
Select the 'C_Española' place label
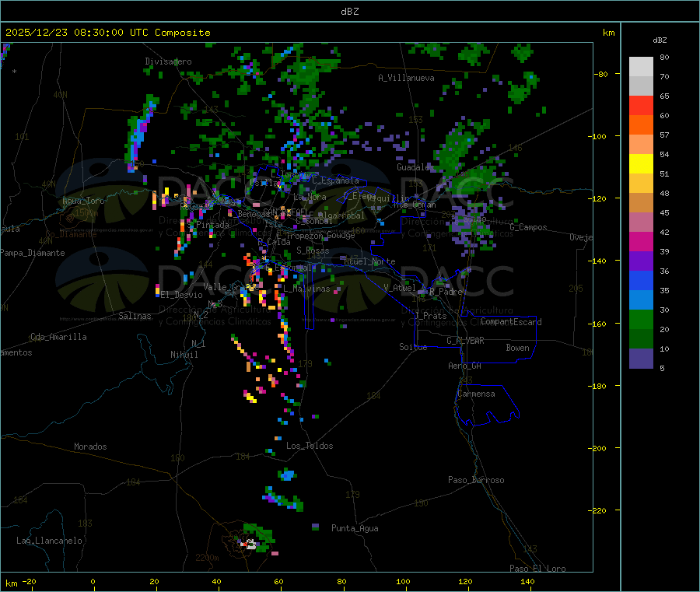coord(335,180)
